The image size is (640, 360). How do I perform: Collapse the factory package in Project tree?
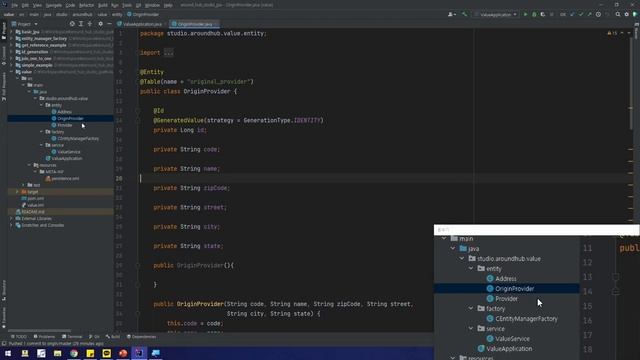[x=41, y=132]
